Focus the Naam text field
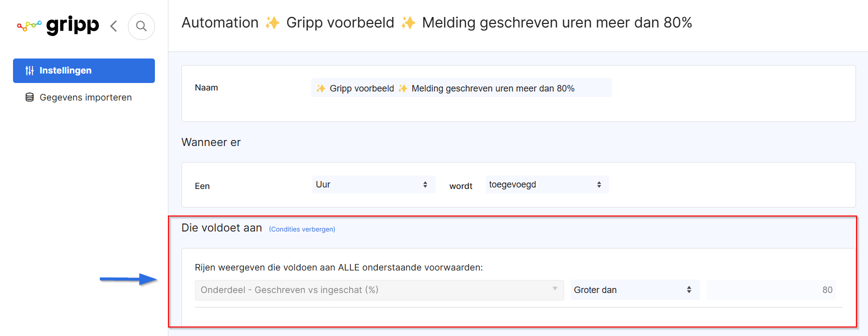868x336 pixels. pyautogui.click(x=461, y=87)
